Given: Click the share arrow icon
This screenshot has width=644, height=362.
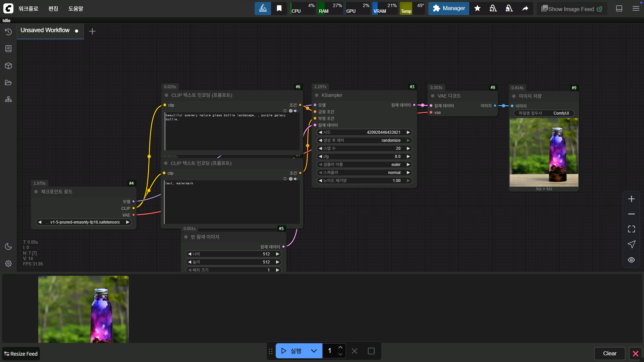Looking at the screenshot, I should click(525, 8).
